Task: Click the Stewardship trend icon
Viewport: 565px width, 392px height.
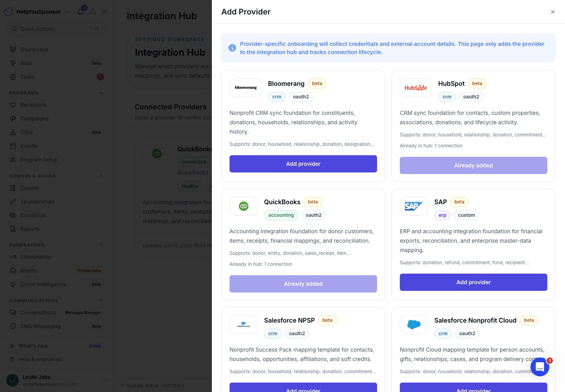Action: 13,257
